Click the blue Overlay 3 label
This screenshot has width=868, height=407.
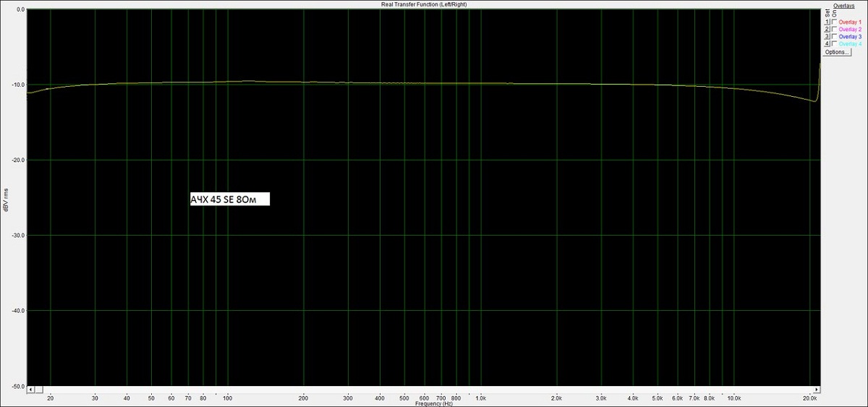pyautogui.click(x=850, y=36)
